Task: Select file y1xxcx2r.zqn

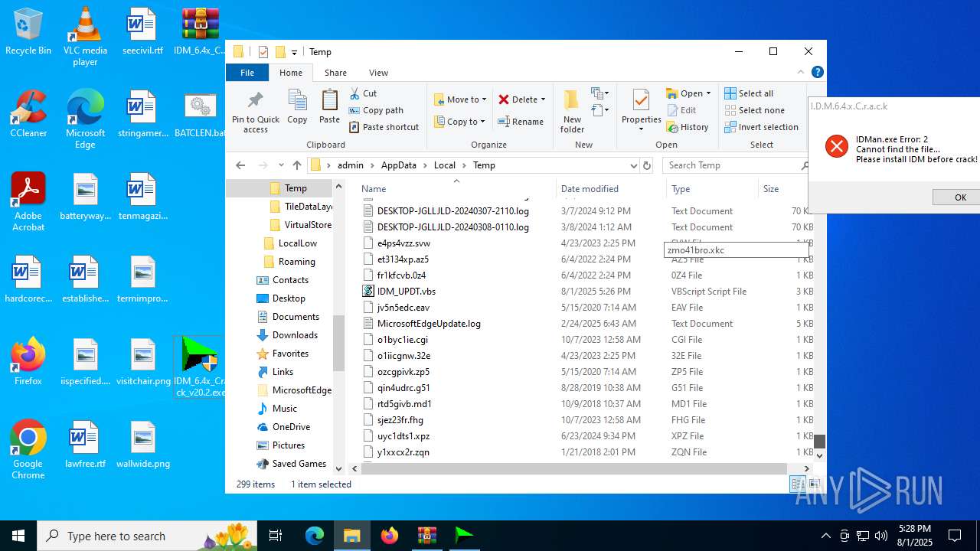Action: [403, 452]
